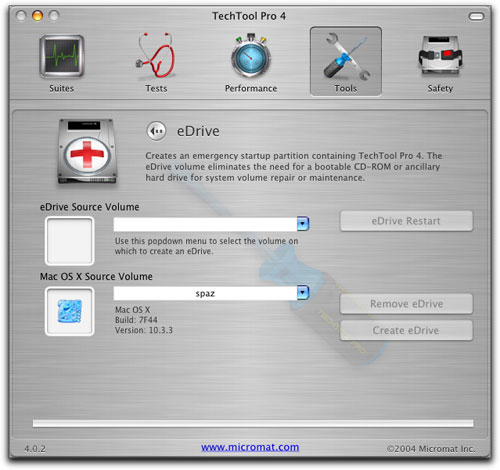Expand the Mac OS X Source Volume arrow

pos(303,293)
